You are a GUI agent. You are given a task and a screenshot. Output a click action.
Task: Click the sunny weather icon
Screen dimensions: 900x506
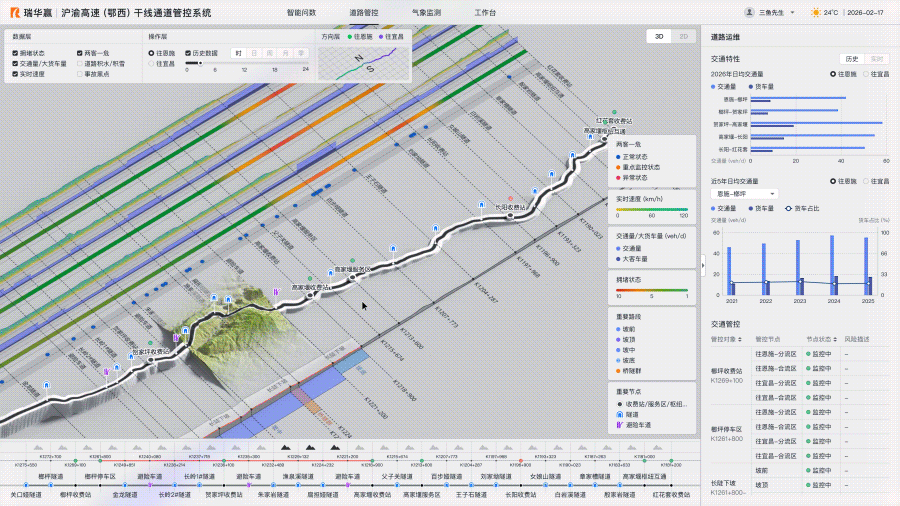(816, 13)
